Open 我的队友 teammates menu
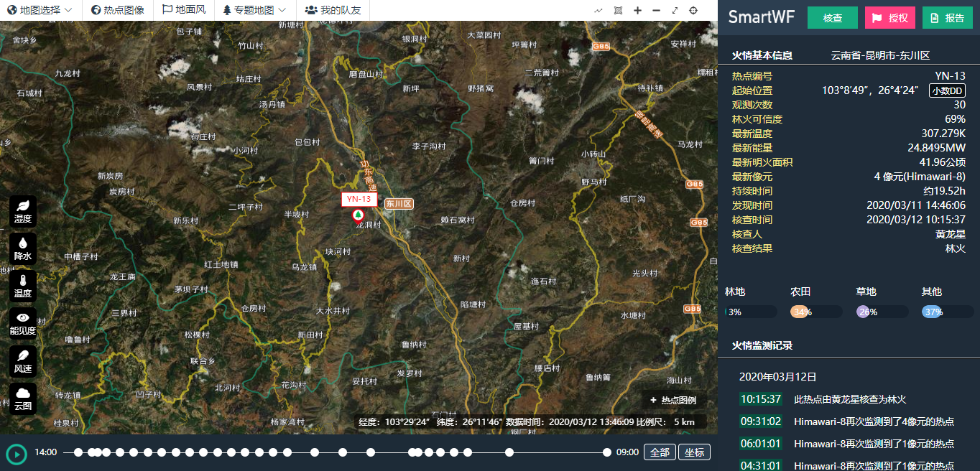The height and width of the screenshot is (471, 980). 333,10
